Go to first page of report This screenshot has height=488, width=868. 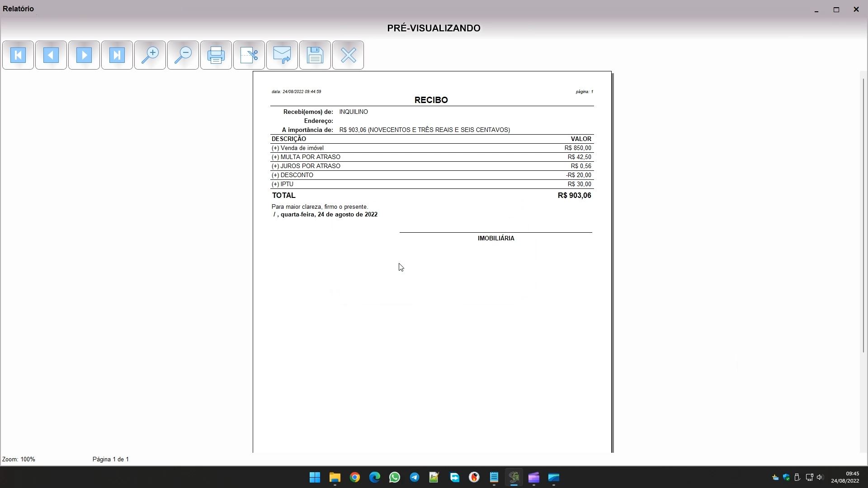[18, 55]
